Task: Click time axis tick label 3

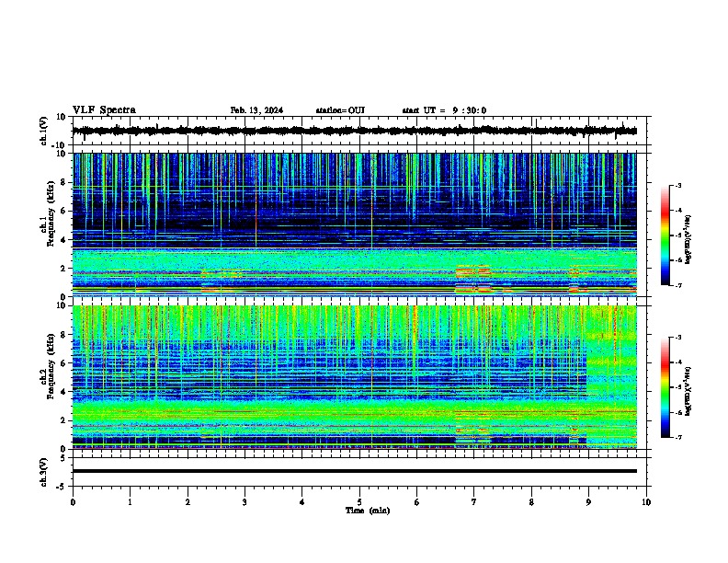Action: pyautogui.click(x=245, y=502)
